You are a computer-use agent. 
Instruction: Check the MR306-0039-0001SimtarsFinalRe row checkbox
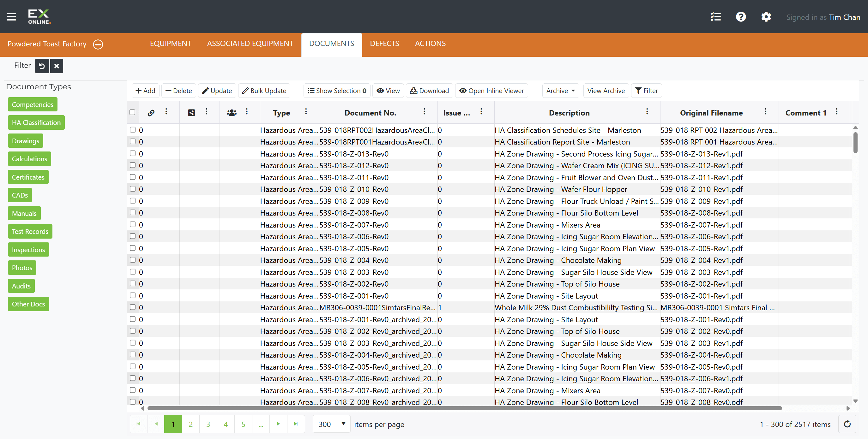(133, 307)
